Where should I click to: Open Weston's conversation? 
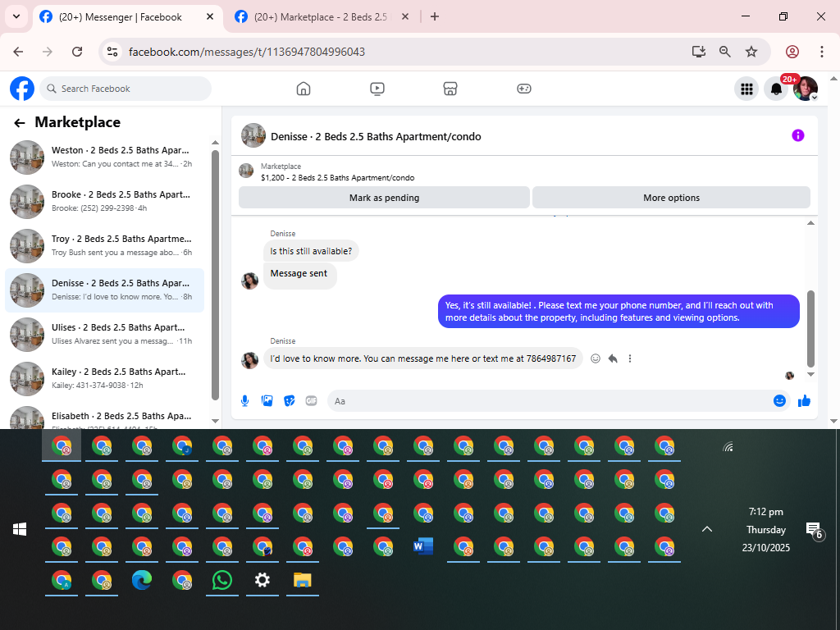click(x=104, y=157)
